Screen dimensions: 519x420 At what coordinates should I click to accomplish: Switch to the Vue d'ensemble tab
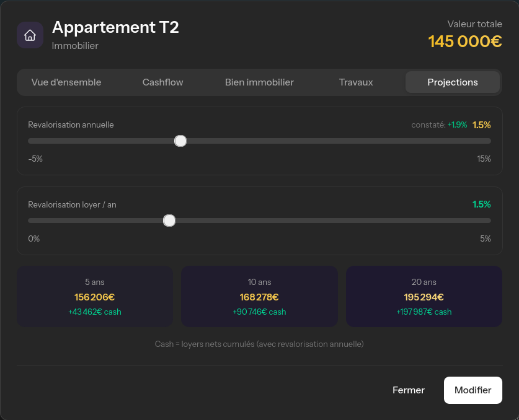(66, 82)
